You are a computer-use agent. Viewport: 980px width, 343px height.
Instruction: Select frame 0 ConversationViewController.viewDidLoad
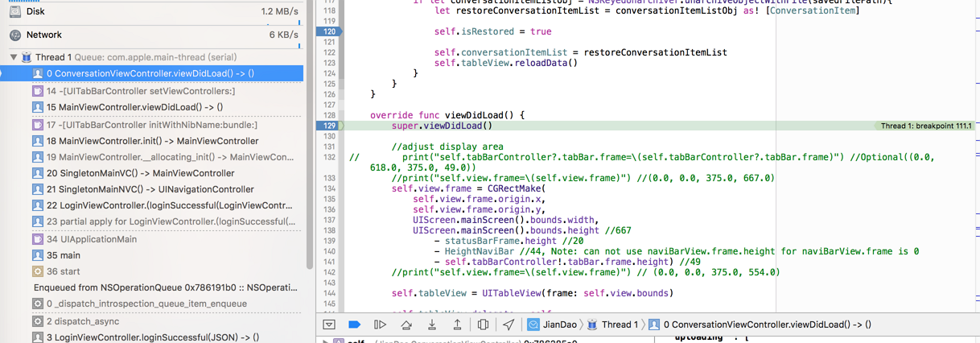152,73
